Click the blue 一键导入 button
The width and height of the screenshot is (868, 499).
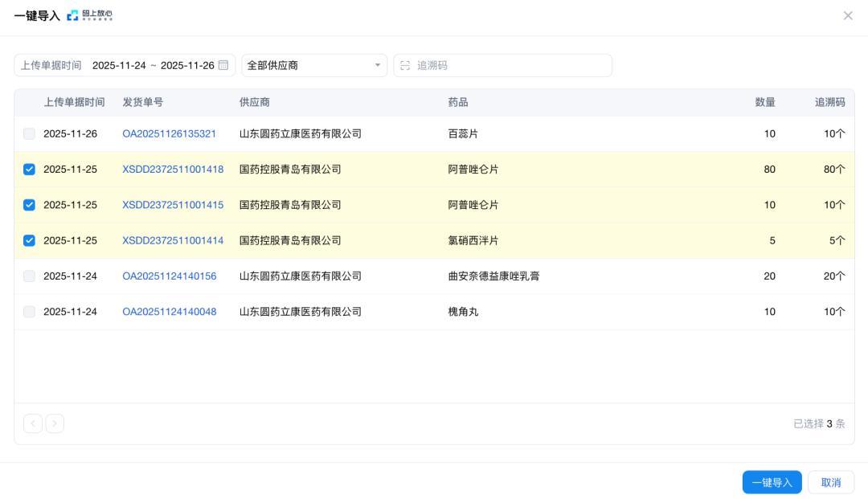click(772, 482)
